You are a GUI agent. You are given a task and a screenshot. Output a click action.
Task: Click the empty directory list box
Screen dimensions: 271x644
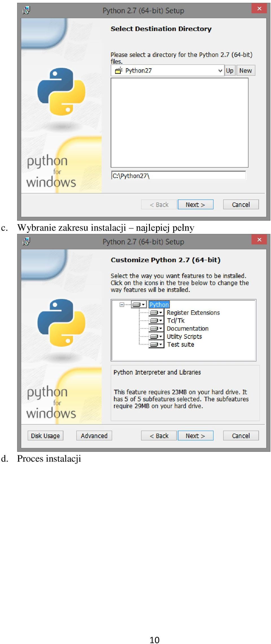point(180,123)
